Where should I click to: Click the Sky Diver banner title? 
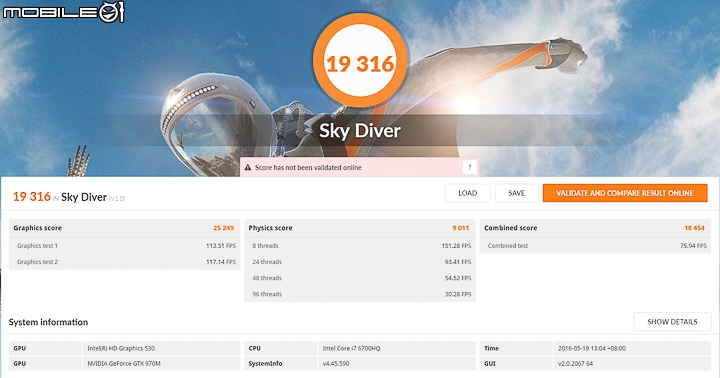point(360,131)
